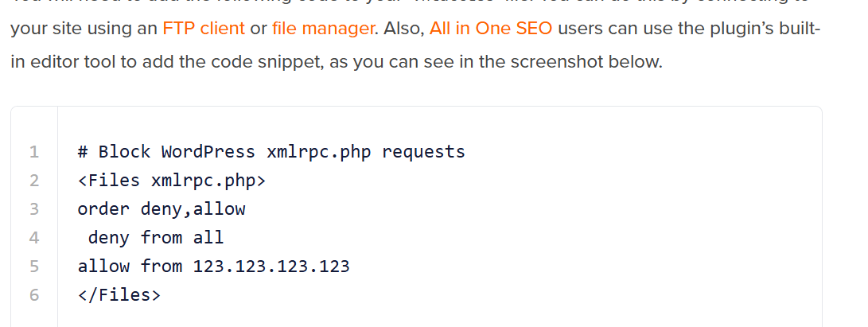Open the "file manager" link

click(x=322, y=29)
